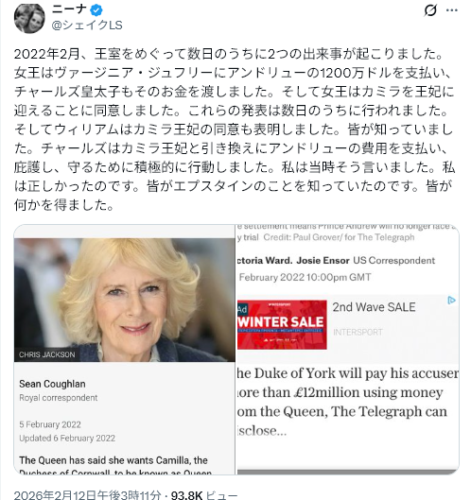Open the ニーナ display name profile
471x500 pixels.
click(x=69, y=10)
